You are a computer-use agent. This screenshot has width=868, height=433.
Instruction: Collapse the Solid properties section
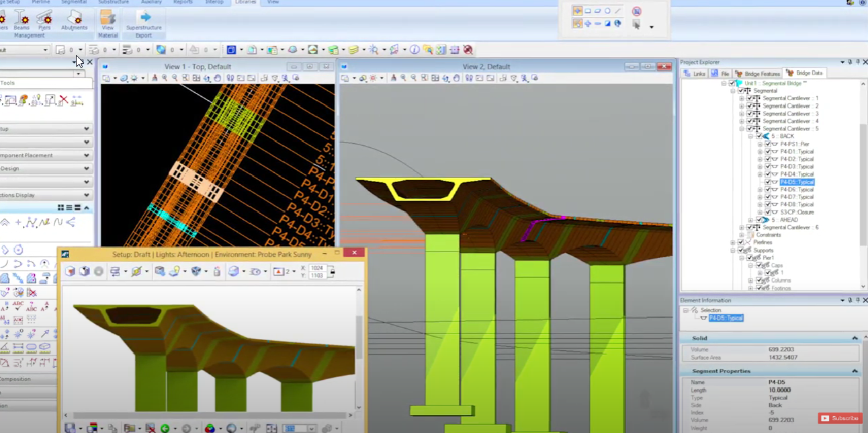click(855, 338)
